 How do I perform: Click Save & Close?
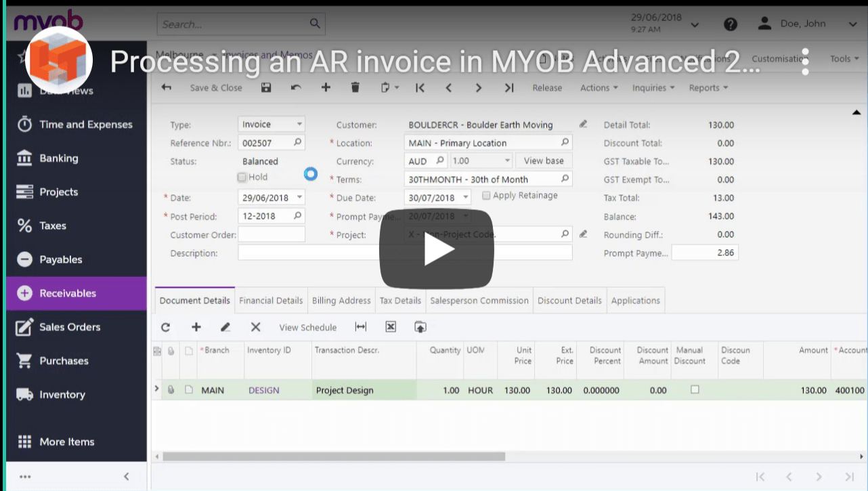pos(216,87)
